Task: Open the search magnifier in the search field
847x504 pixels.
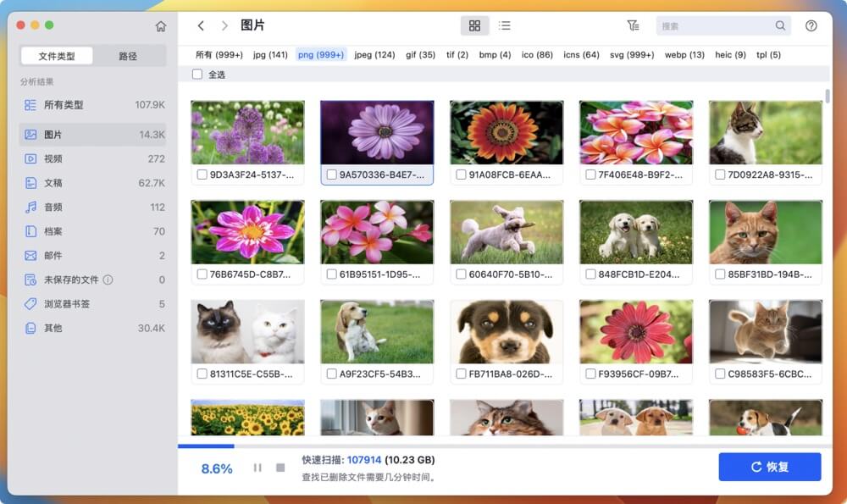Action: 780,25
